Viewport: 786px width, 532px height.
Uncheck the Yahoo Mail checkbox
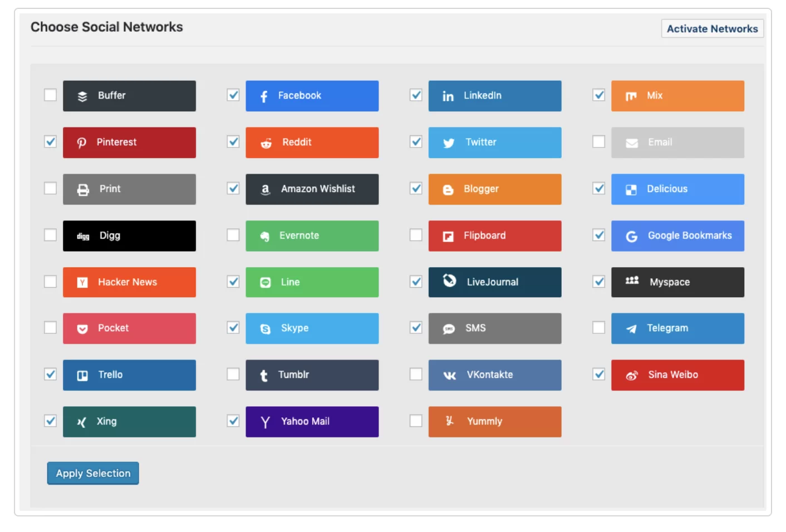[x=233, y=421]
